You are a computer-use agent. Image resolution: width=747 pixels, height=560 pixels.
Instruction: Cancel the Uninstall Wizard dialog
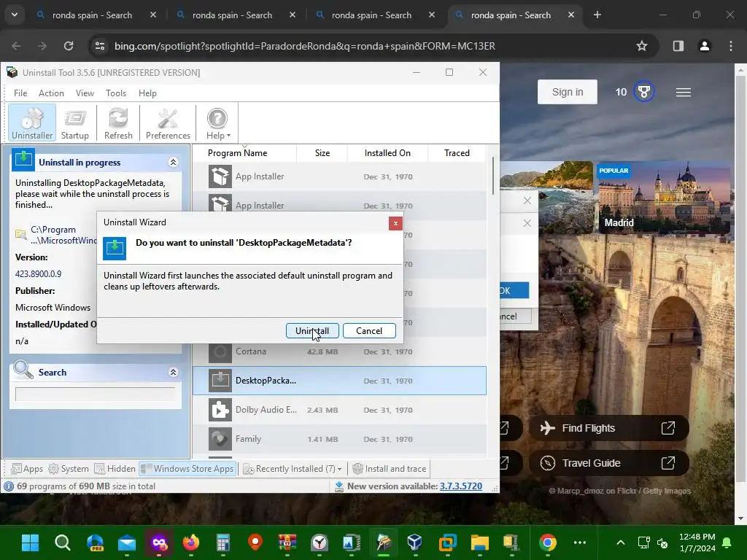[x=369, y=331]
